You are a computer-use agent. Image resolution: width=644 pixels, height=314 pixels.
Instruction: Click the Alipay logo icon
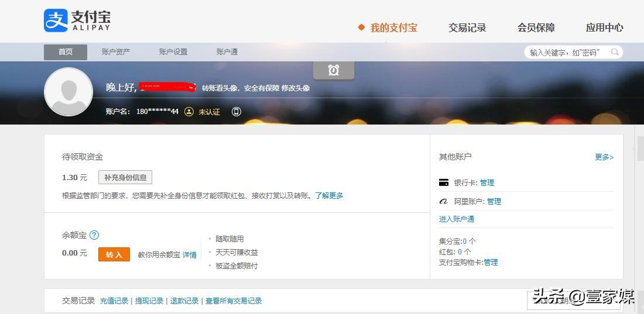(x=56, y=20)
